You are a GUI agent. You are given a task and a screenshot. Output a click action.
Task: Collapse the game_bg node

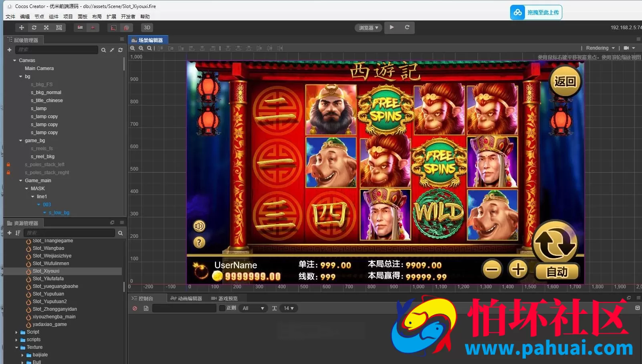[21, 141]
